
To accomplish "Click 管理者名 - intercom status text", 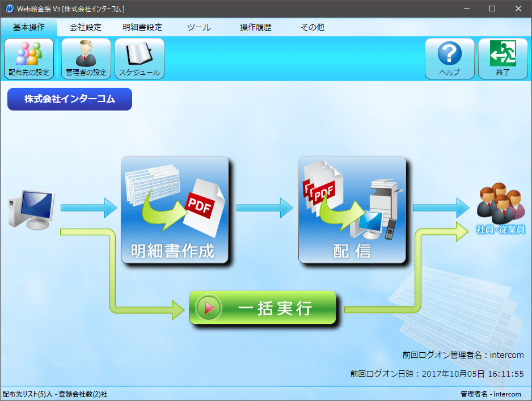I will pyautogui.click(x=491, y=394).
